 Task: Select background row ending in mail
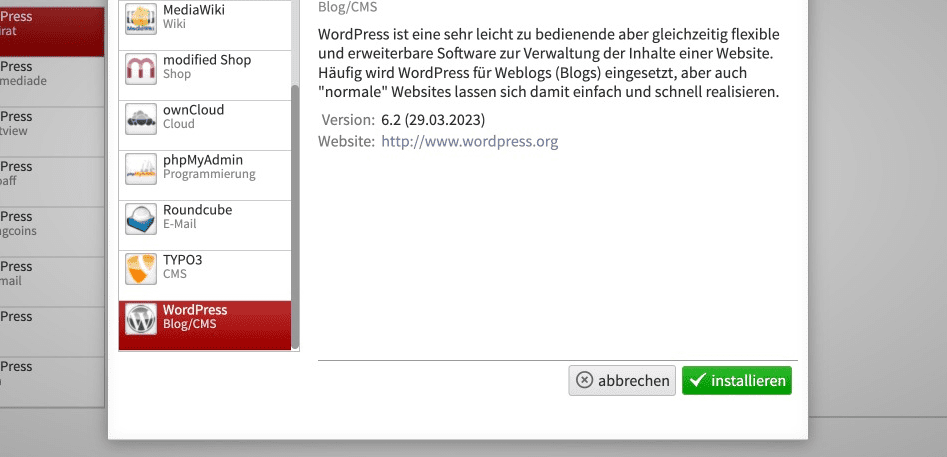[x=52, y=282]
